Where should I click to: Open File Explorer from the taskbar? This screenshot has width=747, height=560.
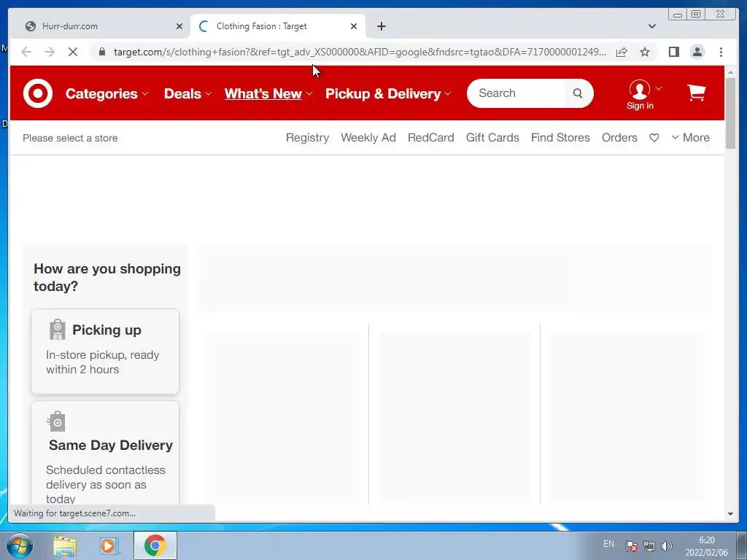tap(65, 546)
